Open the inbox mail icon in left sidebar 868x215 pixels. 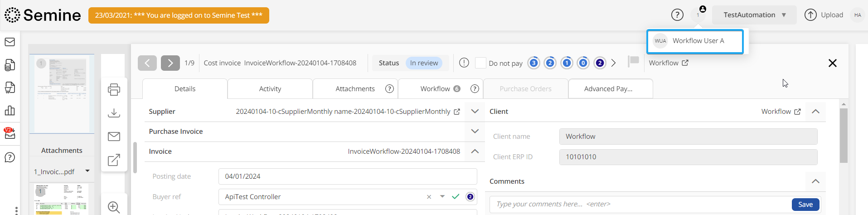(10, 42)
